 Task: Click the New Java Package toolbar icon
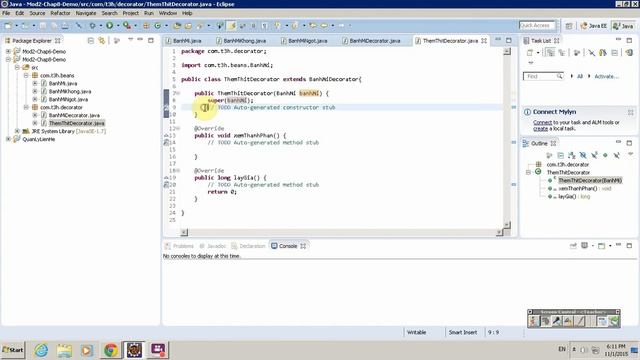point(146,26)
